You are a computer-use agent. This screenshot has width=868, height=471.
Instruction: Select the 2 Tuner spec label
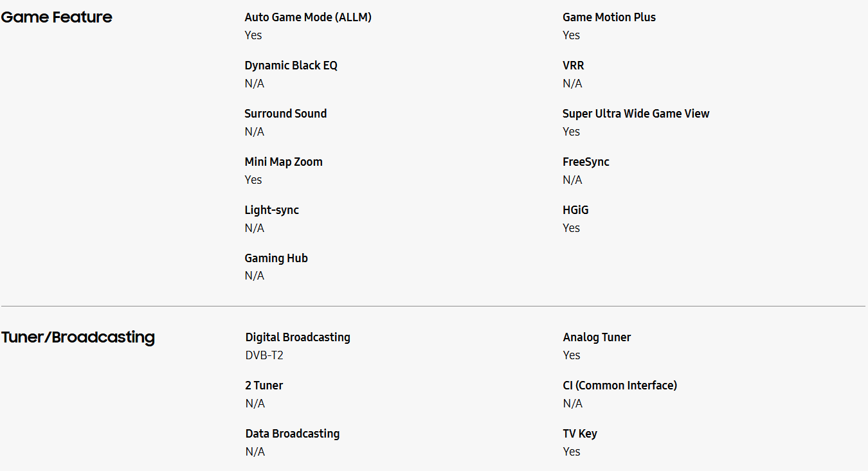[x=264, y=386]
